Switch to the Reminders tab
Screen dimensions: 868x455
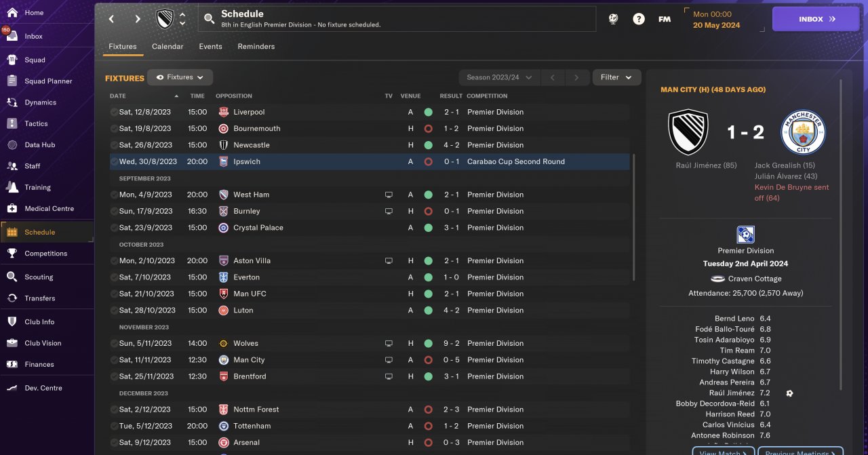point(256,47)
